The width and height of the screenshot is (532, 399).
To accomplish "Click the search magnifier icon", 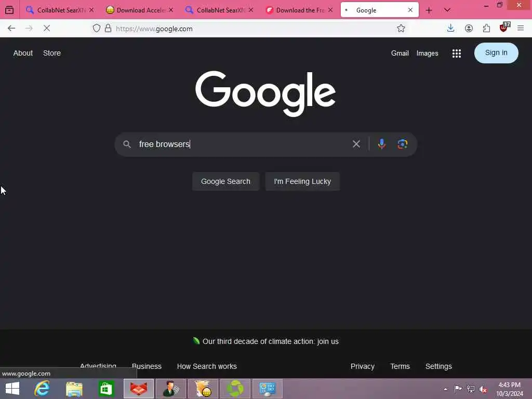I will click(127, 144).
